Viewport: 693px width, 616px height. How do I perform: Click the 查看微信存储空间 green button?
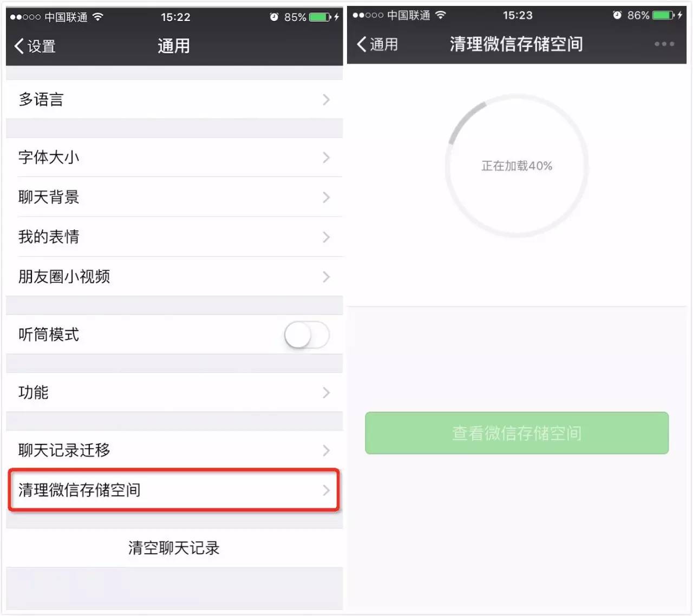pyautogui.click(x=517, y=433)
